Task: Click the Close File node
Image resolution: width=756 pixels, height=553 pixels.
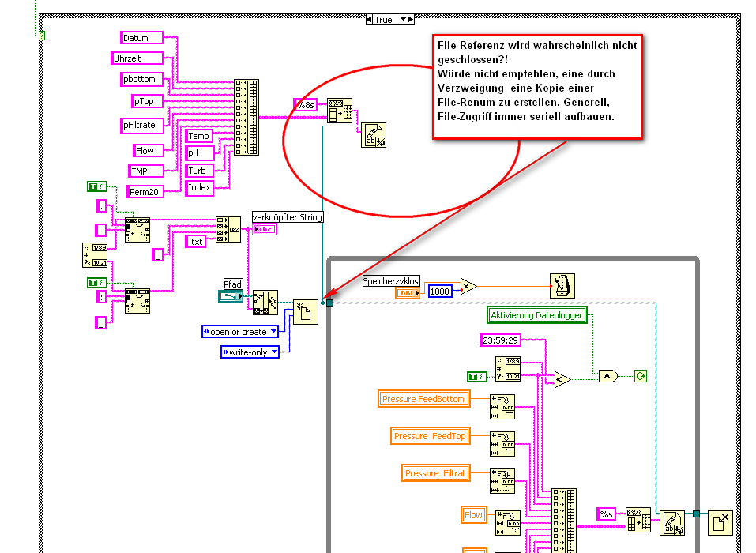Action: (720, 523)
